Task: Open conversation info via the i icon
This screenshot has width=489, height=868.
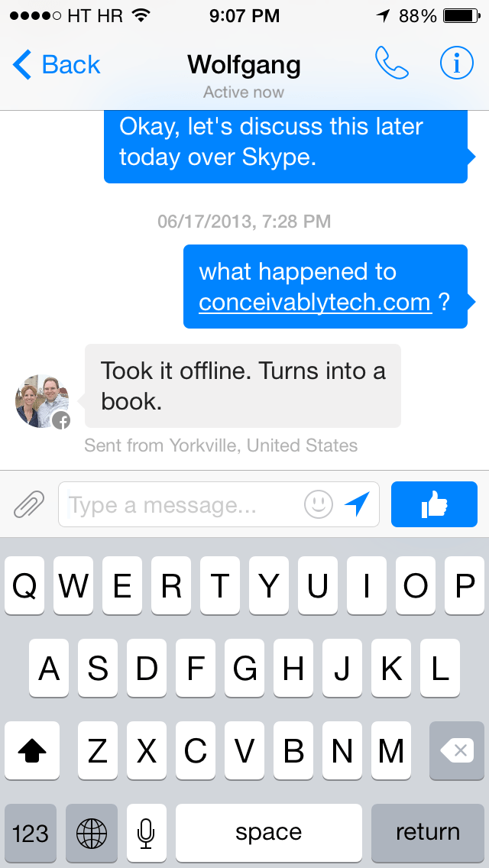Action: point(457,63)
